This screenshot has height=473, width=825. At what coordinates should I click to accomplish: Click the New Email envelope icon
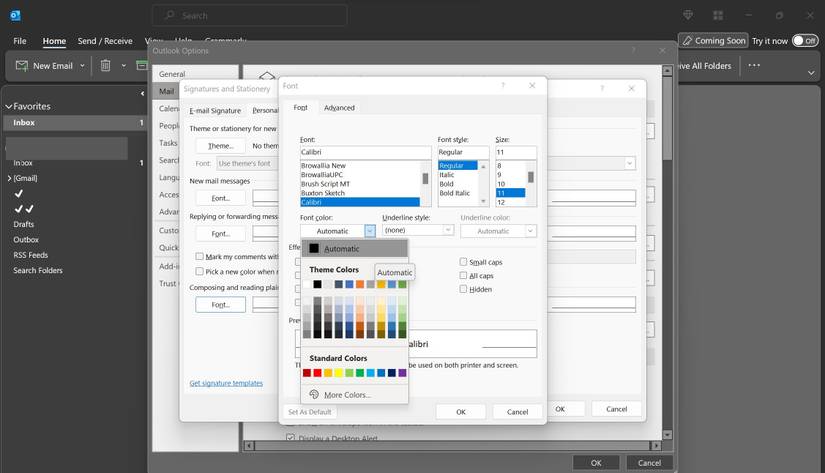[x=22, y=66]
